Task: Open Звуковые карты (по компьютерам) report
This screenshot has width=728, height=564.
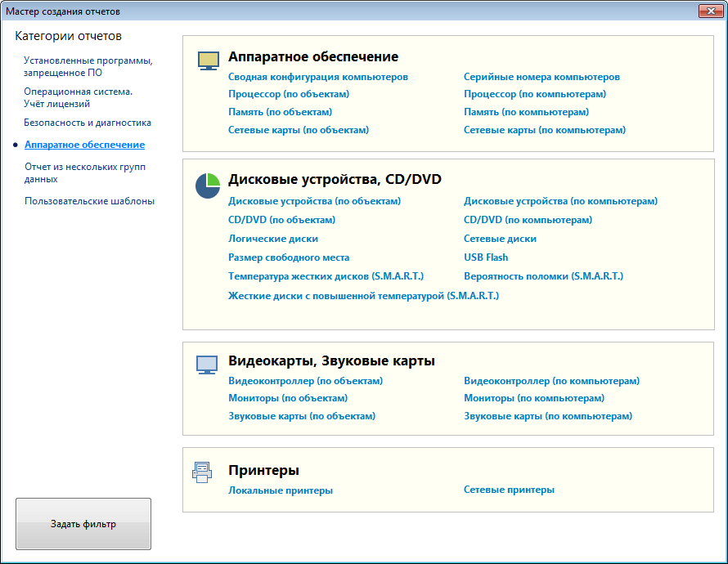Action: coord(548,417)
